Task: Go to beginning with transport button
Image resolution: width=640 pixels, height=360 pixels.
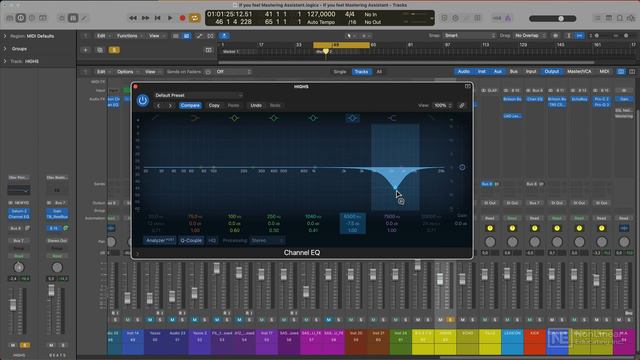Action: (x=158, y=18)
